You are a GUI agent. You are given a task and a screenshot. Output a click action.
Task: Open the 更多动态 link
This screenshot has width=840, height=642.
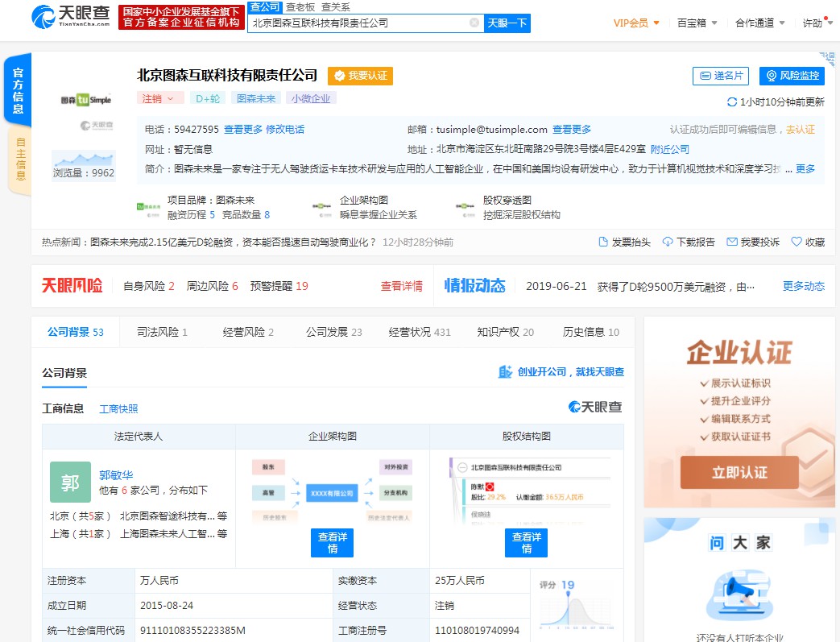pos(804,286)
